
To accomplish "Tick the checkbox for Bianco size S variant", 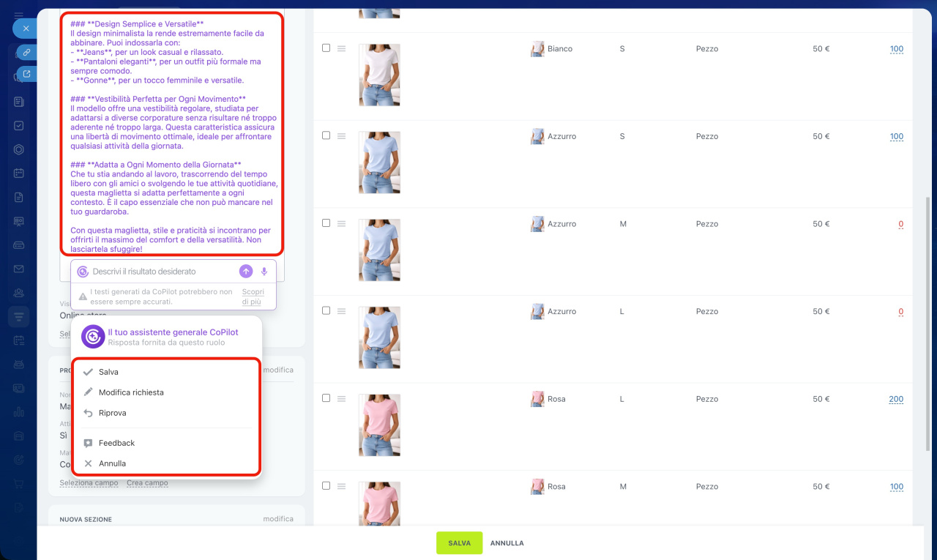I will pos(326,48).
